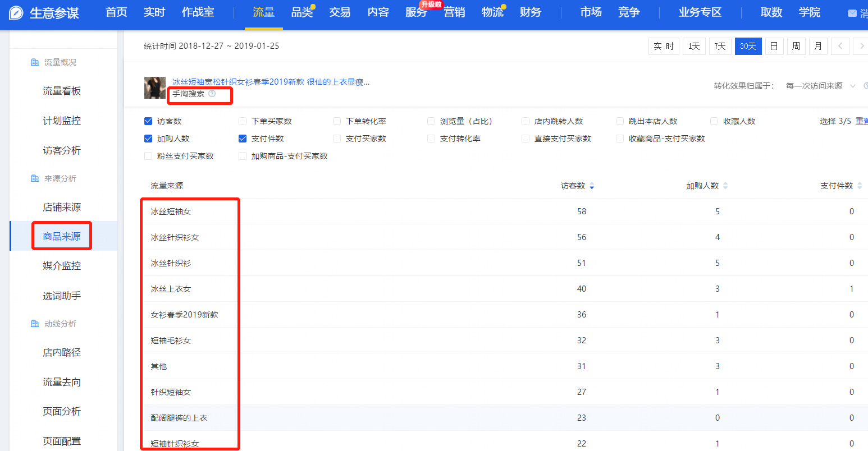Open 商品来源 in the sidebar
Screen dimensions: 868x451
pyautogui.click(x=62, y=236)
